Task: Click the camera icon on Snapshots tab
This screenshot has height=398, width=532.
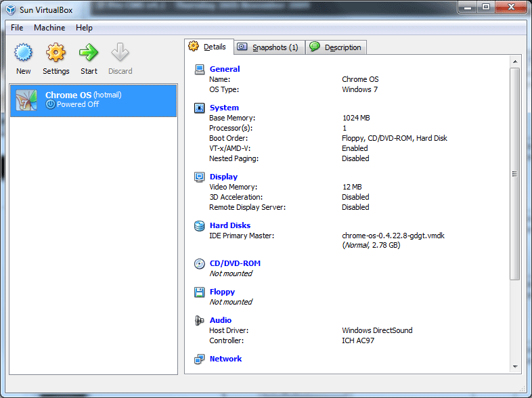Action: coord(242,47)
